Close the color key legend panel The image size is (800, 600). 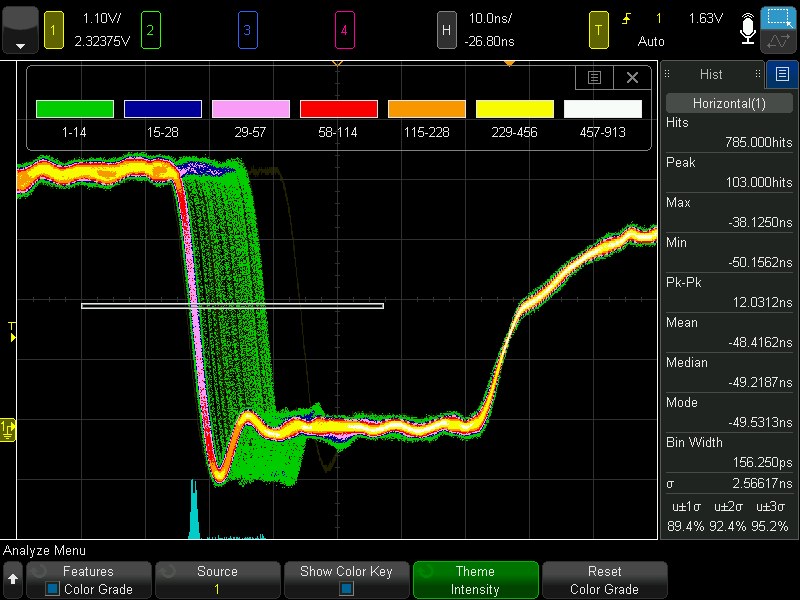632,78
